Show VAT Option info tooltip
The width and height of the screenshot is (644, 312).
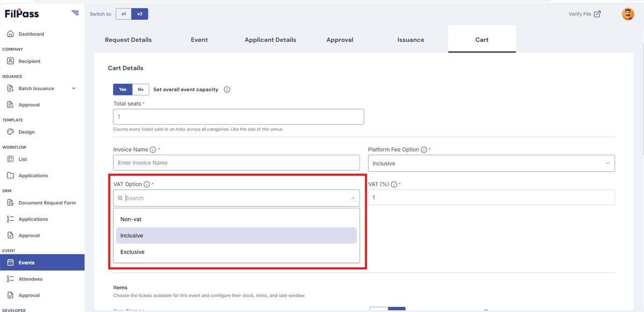coord(147,184)
